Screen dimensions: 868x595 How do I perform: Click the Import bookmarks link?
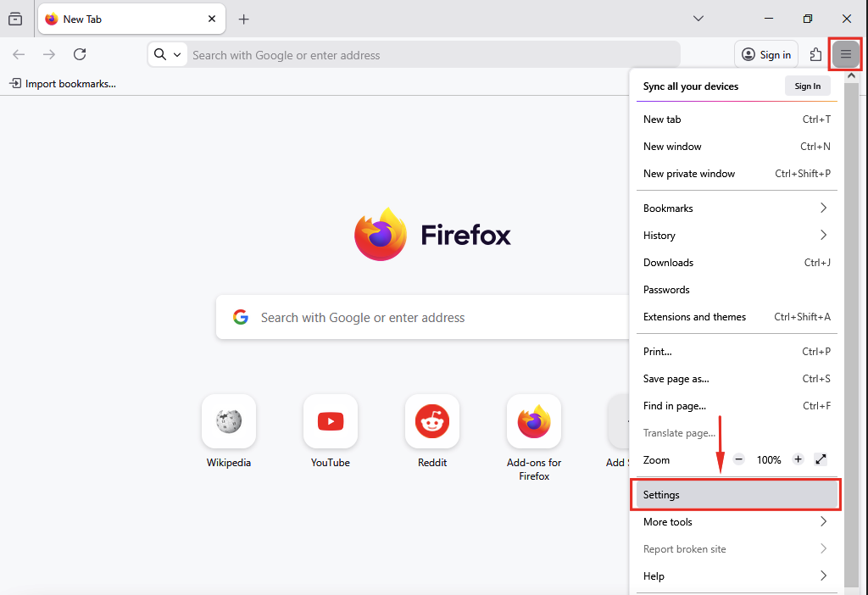[62, 83]
